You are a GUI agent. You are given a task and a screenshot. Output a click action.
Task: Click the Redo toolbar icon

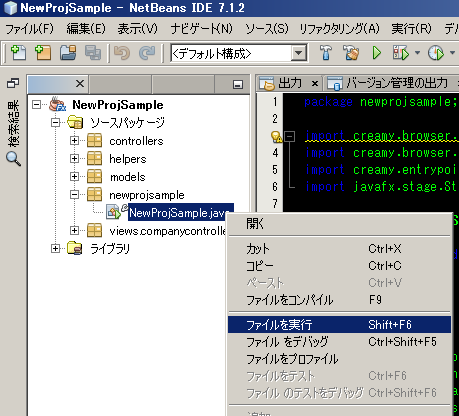(147, 53)
